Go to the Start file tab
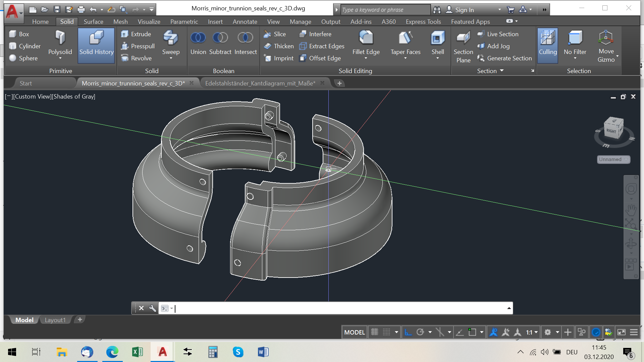The height and width of the screenshot is (362, 644). 26,83
